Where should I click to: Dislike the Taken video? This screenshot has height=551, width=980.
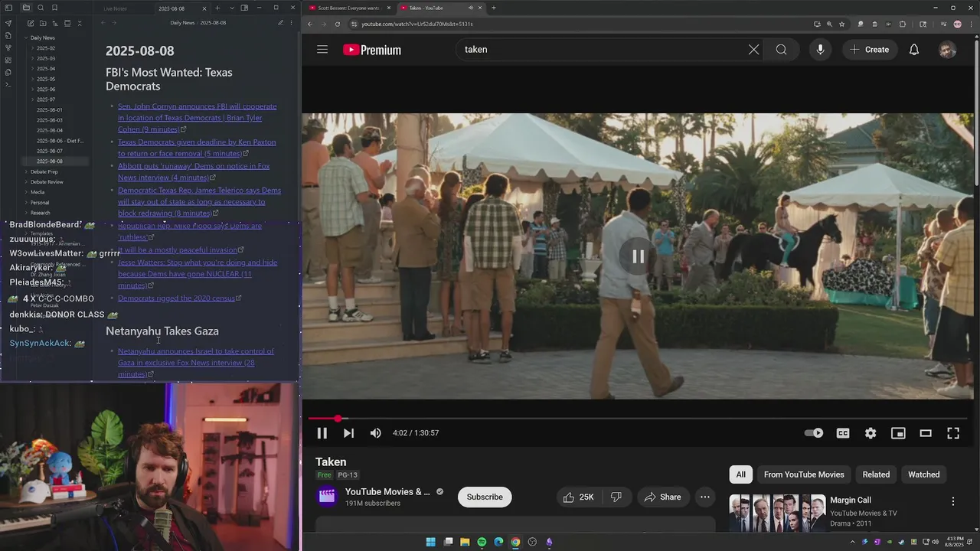pos(616,497)
